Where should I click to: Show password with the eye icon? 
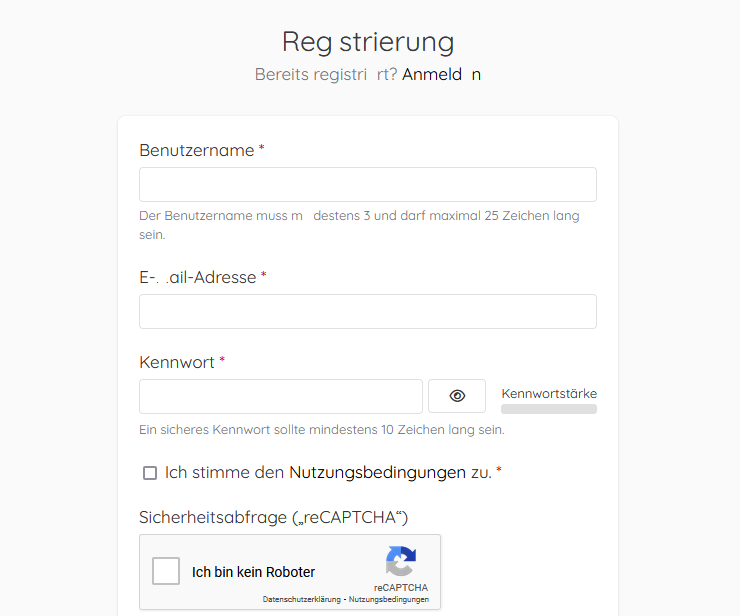point(457,396)
